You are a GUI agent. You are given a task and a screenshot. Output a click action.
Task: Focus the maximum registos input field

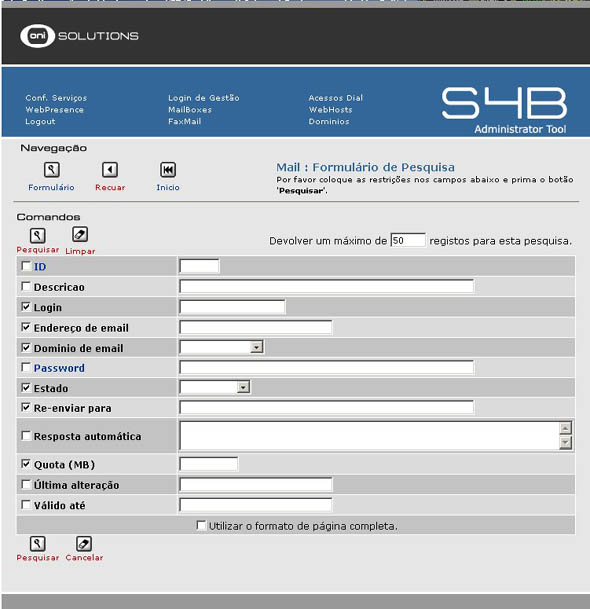click(408, 240)
